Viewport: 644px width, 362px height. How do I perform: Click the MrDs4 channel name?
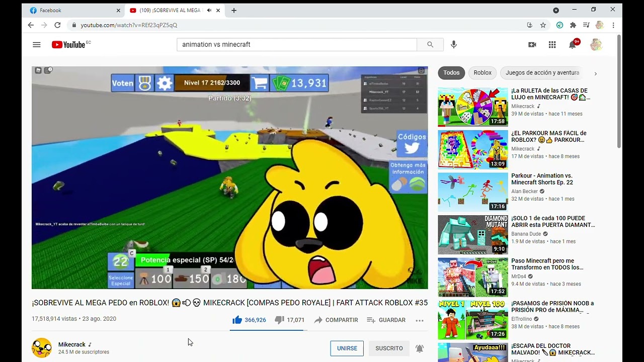(519, 277)
